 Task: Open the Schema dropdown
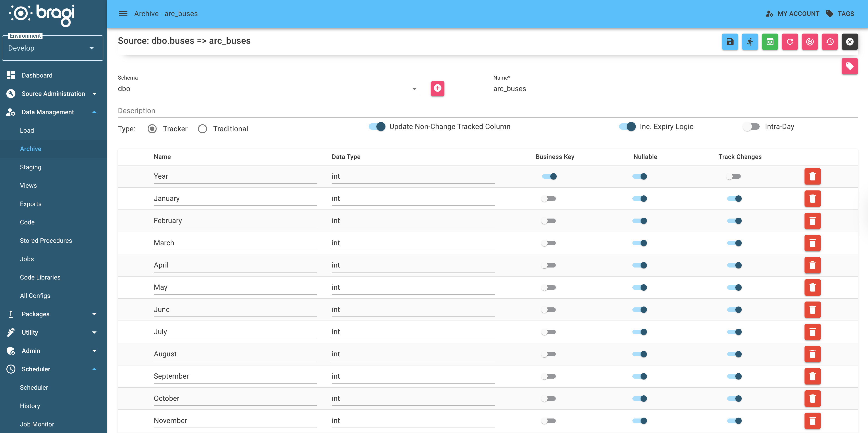(x=414, y=89)
